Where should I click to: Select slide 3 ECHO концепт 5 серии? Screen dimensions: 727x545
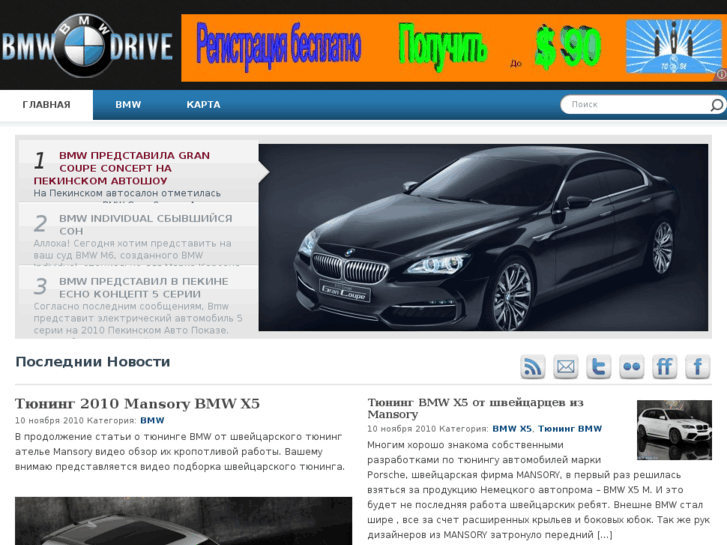(144, 288)
